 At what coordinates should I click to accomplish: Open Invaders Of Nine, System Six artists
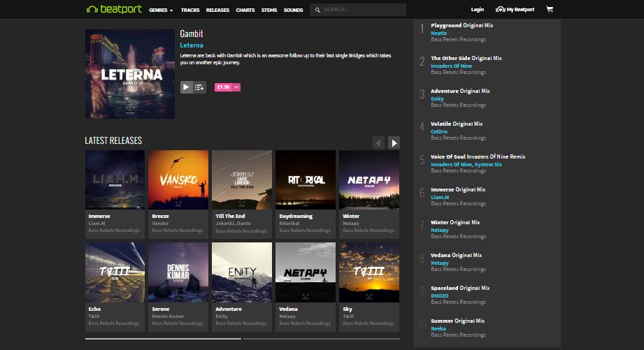tap(466, 165)
